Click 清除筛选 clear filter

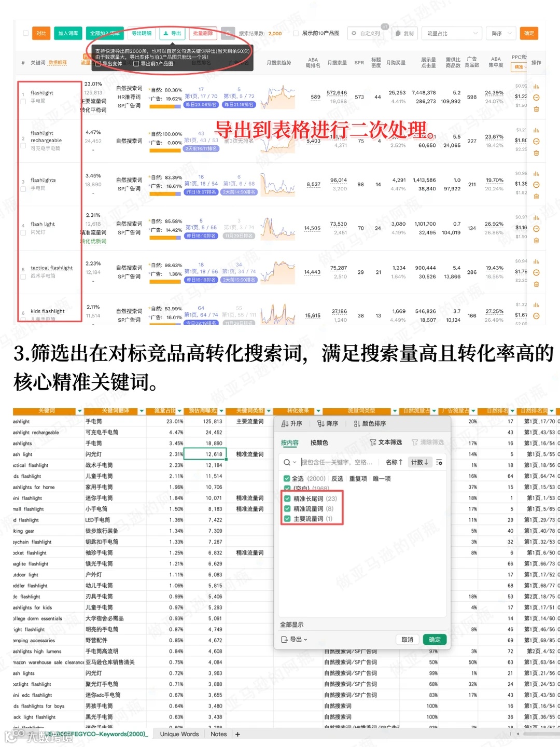(428, 442)
